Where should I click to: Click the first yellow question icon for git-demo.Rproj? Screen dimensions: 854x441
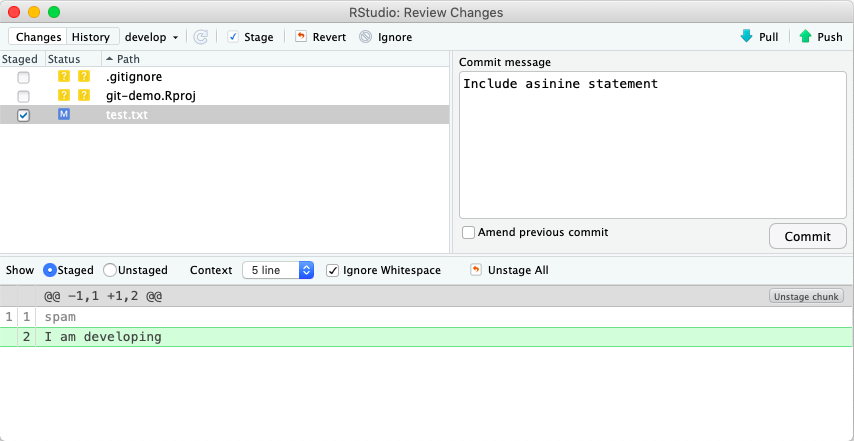64,96
